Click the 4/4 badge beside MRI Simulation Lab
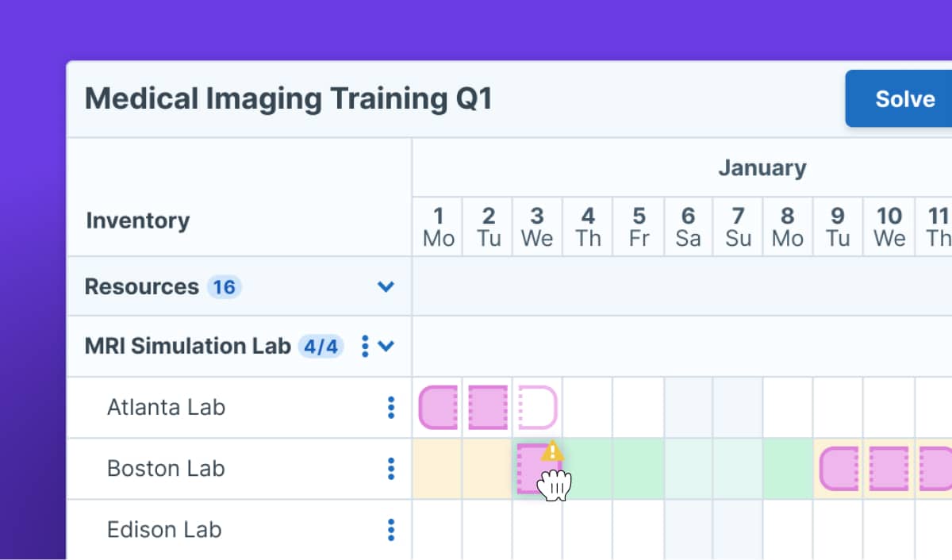 click(321, 346)
